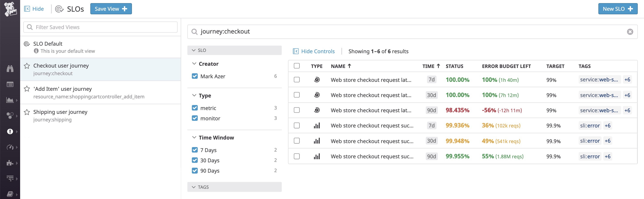This screenshot has height=199, width=644.
Task: Open the APM gauge sidebar icon
Action: tap(10, 147)
